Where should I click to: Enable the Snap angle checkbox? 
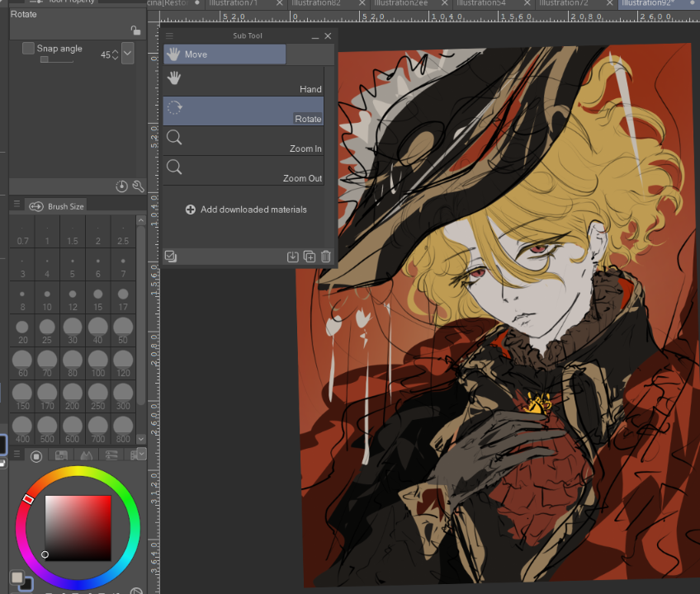pyautogui.click(x=28, y=48)
